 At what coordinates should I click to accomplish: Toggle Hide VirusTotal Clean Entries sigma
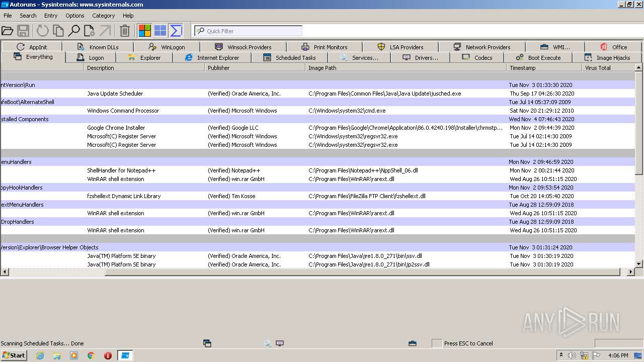click(x=176, y=31)
